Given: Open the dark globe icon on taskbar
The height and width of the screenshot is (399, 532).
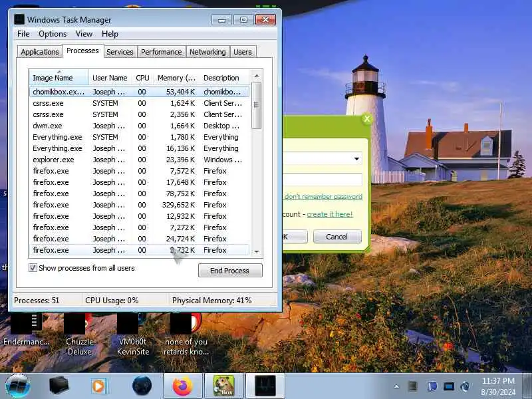Looking at the screenshot, I should [x=142, y=386].
